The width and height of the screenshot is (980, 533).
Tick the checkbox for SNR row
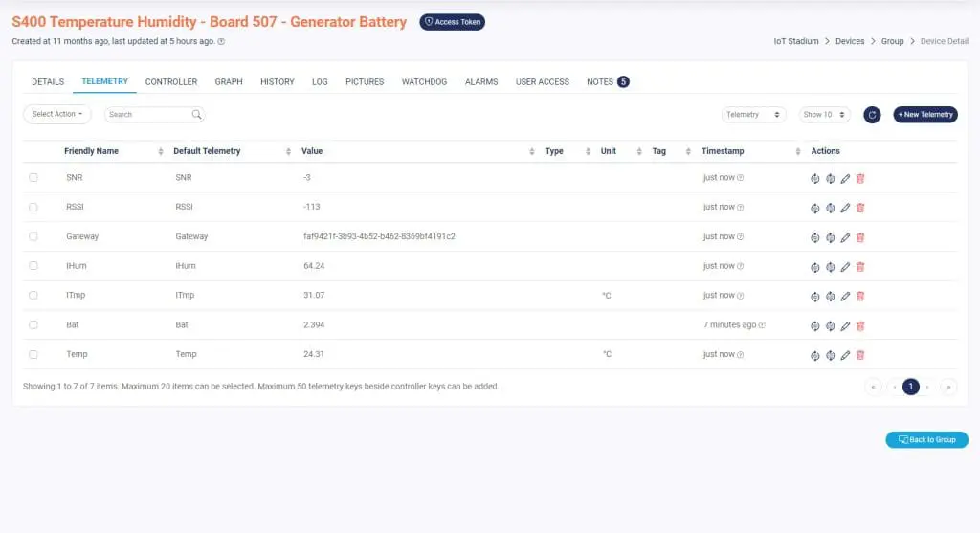[x=33, y=178]
